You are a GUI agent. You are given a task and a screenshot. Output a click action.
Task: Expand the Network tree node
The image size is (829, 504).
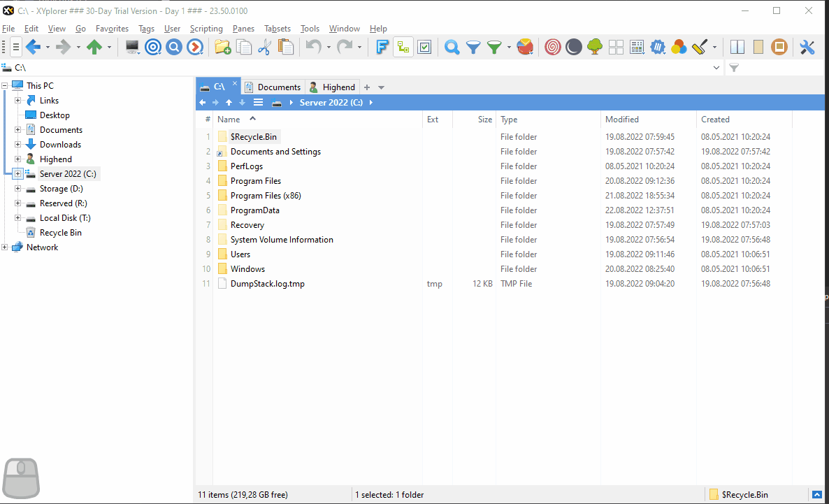[x=5, y=247]
